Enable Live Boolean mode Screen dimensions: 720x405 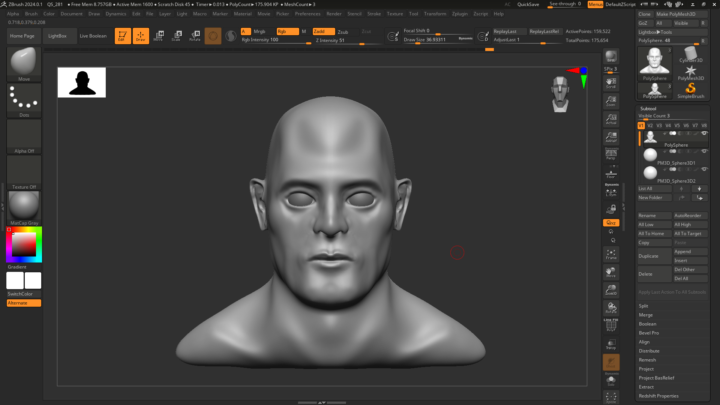coord(93,36)
